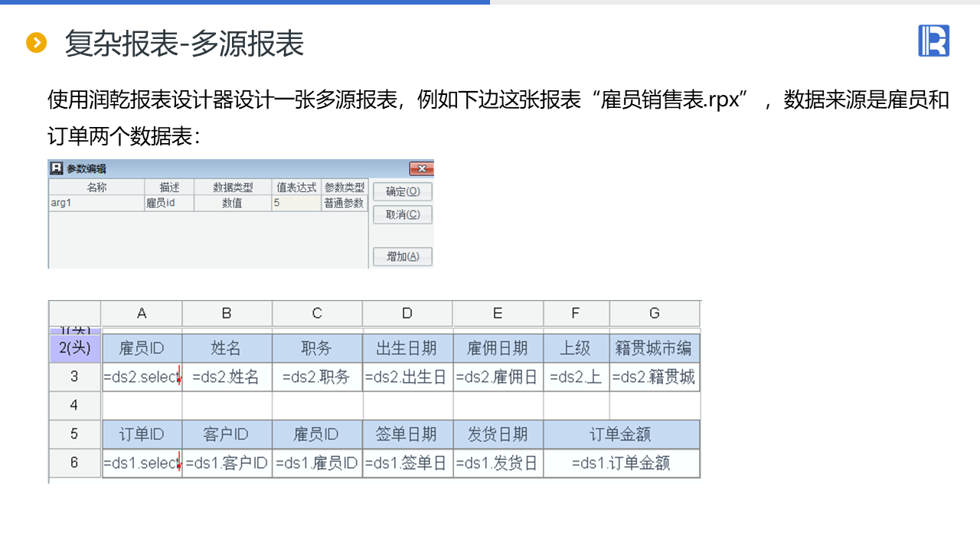The width and height of the screenshot is (980, 551).
Task: Click the 雇员id description cell of arg1
Action: pyautogui.click(x=169, y=204)
